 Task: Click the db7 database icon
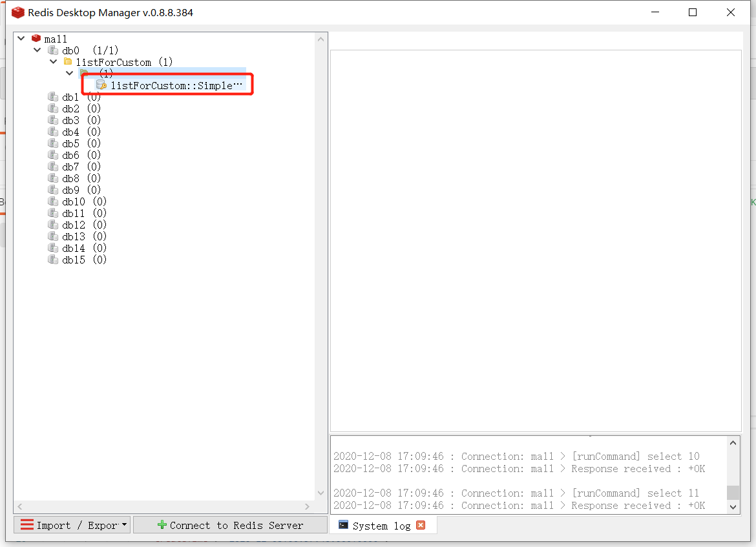(x=53, y=166)
